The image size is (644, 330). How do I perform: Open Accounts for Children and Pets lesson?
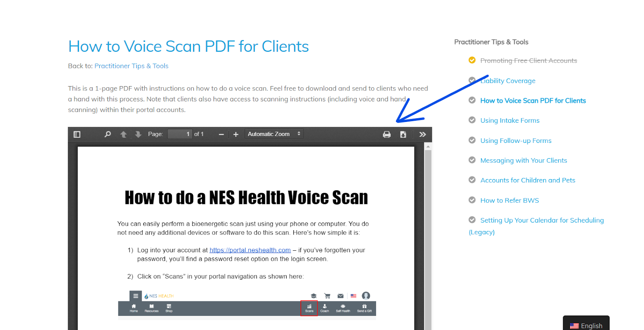tap(528, 180)
